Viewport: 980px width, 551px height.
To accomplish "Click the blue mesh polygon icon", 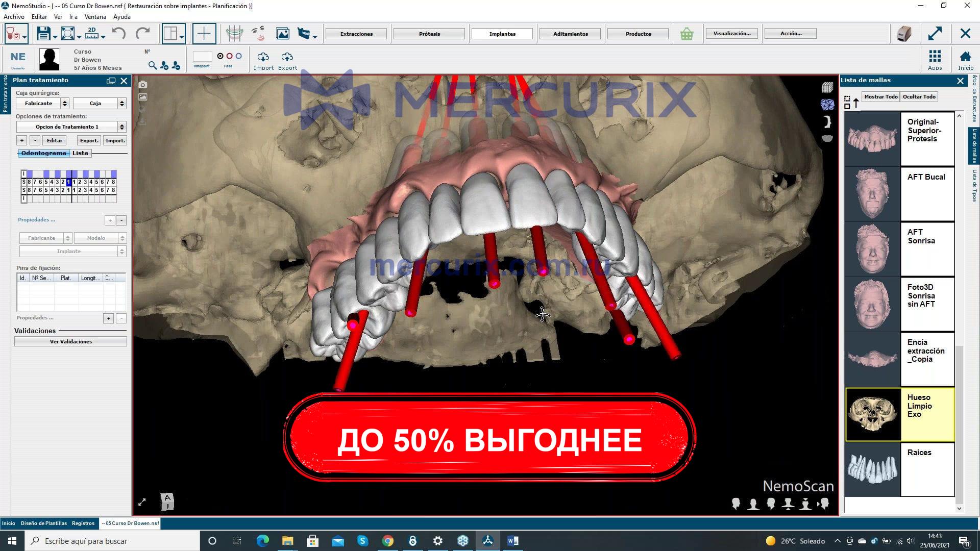I will (827, 105).
